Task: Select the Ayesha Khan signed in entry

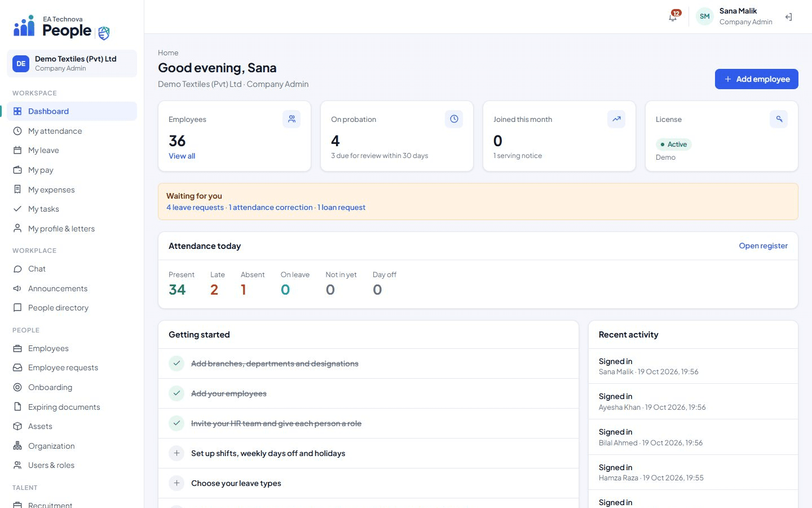Action: point(693,401)
